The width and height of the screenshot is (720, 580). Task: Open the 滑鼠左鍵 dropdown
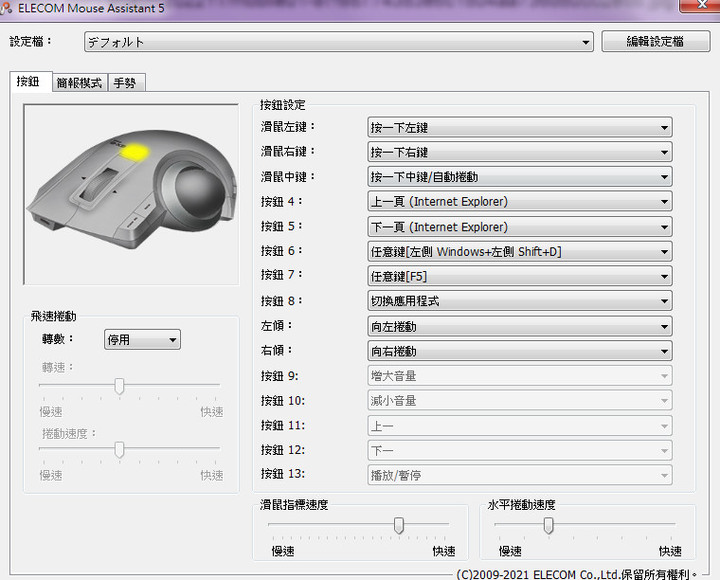tap(520, 128)
